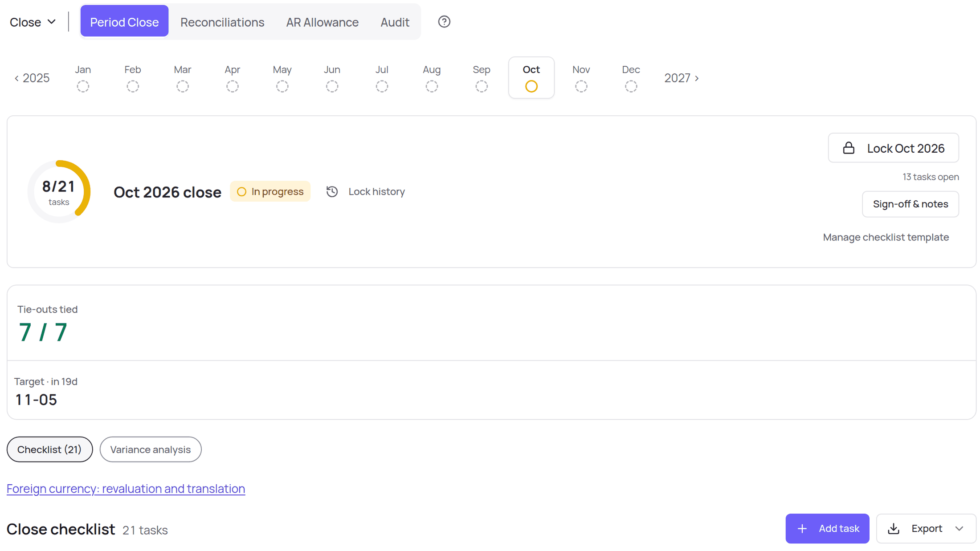Select the Nov period
The height and width of the screenshot is (551, 980).
581,78
